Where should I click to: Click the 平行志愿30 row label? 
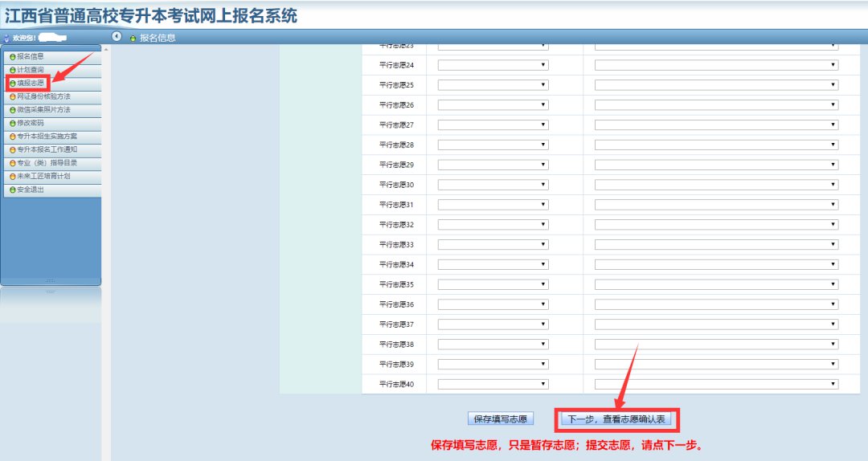[x=396, y=185]
